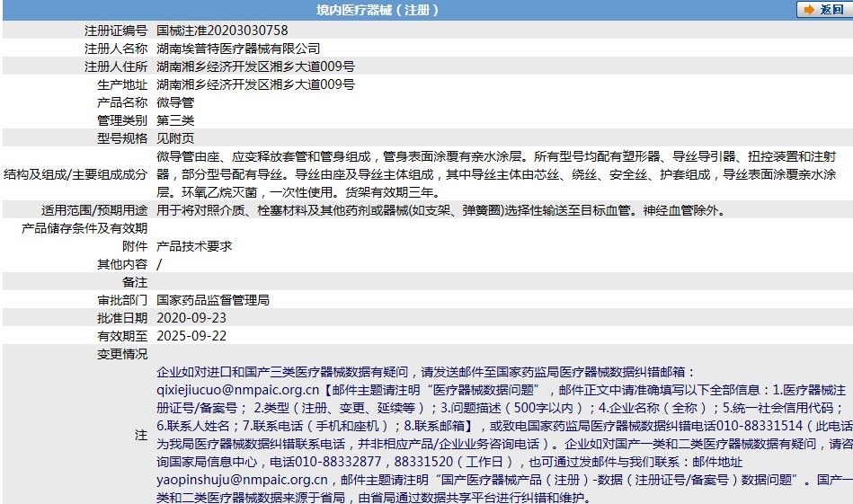Select management class value 第三类
The height and width of the screenshot is (504, 853).
(175, 120)
